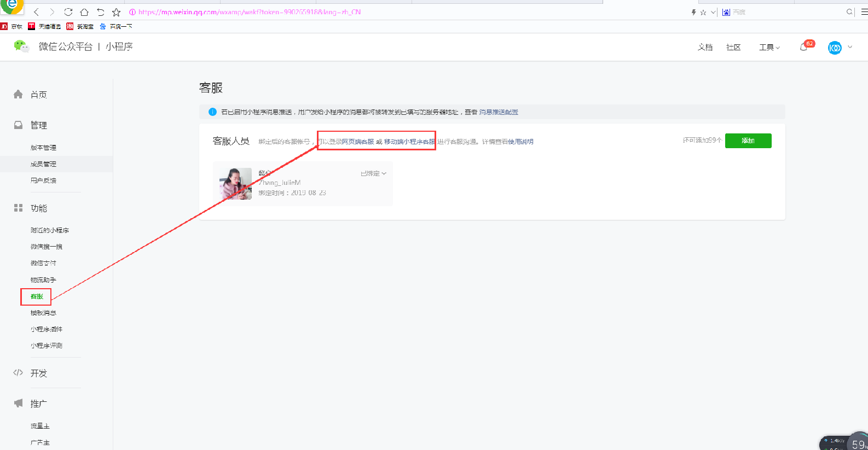Click the 开发 code brackets icon
This screenshot has width=868, height=450.
click(18, 373)
